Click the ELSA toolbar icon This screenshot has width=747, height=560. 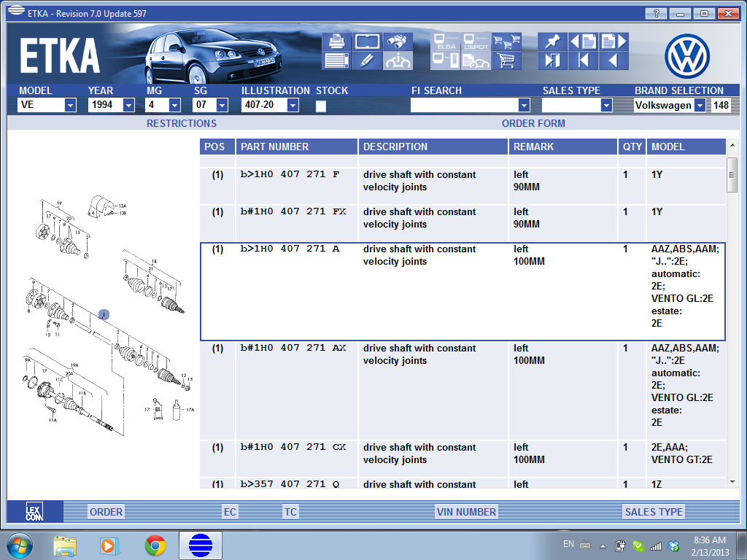click(x=445, y=42)
